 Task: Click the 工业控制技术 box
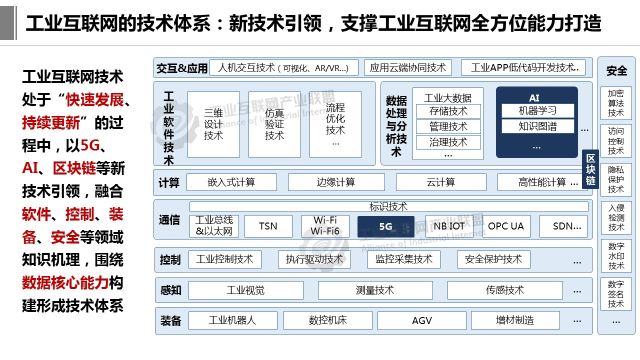tap(225, 260)
